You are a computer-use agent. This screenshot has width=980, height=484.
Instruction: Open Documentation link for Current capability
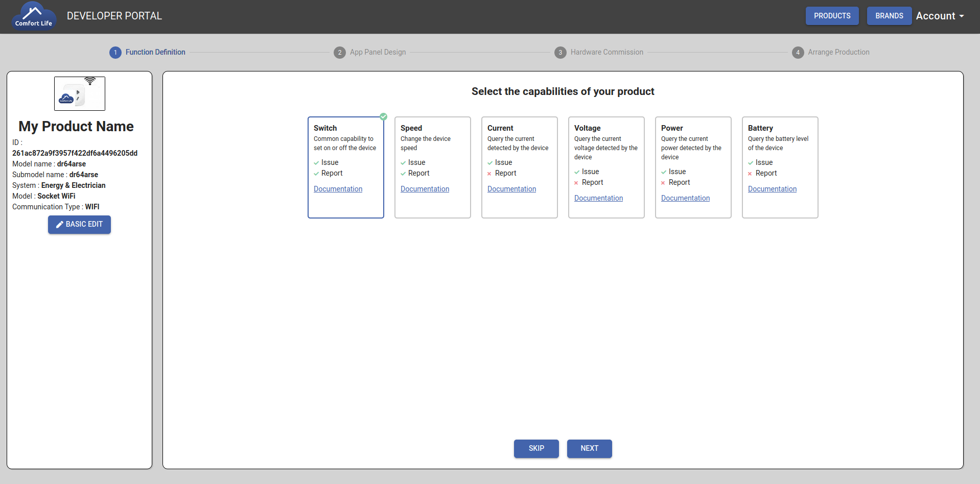511,189
